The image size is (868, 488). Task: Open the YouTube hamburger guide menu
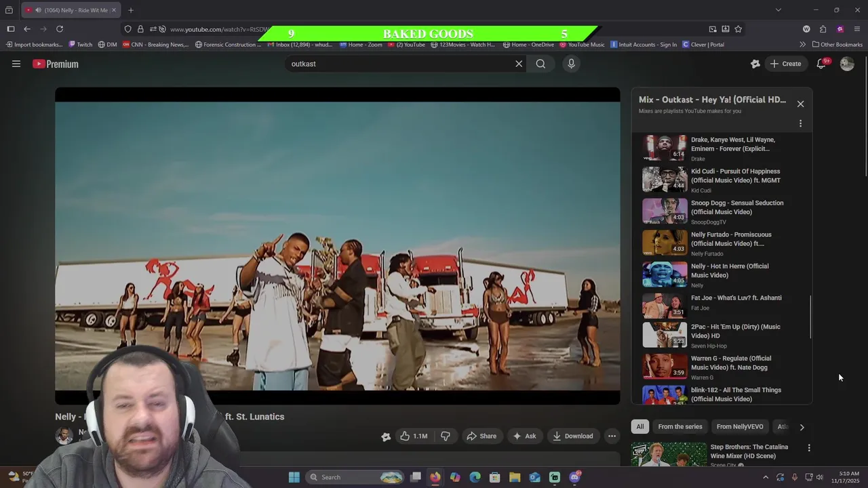pyautogui.click(x=16, y=64)
